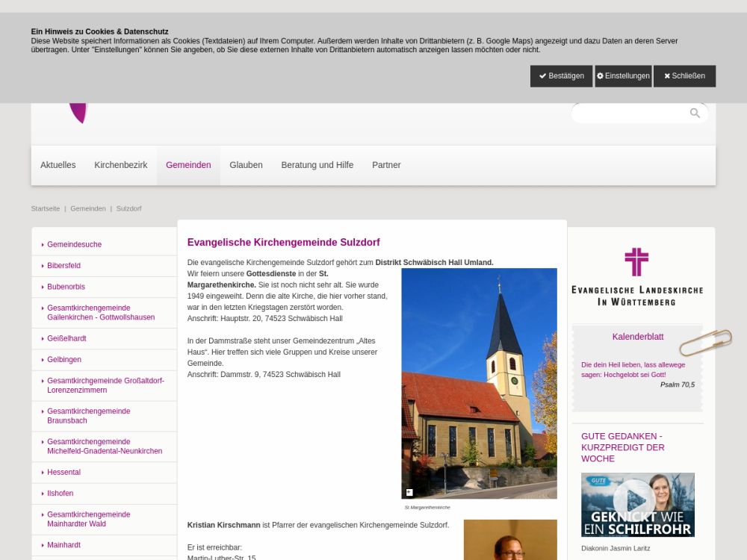Image resolution: width=747 pixels, height=560 pixels.
Task: Select Bibersfeld in the sidebar list
Action: tap(64, 266)
